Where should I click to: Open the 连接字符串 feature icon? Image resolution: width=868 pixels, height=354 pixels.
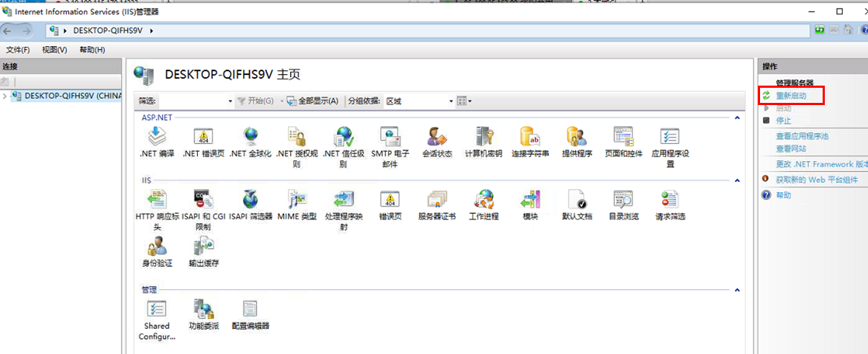pos(530,137)
